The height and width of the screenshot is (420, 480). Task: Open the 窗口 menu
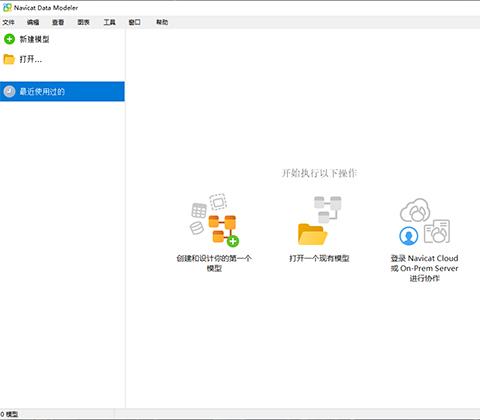(x=134, y=22)
